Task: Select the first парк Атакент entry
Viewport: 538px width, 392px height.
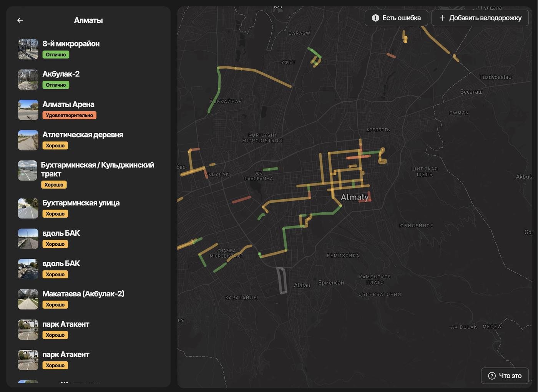Action: (x=66, y=324)
